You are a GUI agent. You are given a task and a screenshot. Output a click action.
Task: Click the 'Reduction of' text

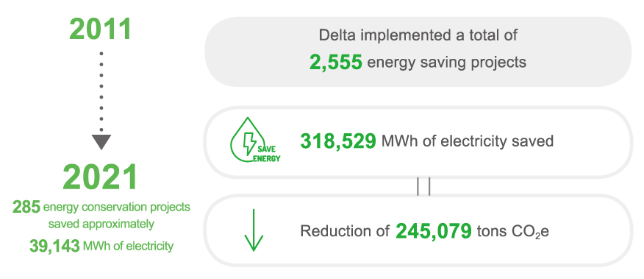click(x=345, y=231)
